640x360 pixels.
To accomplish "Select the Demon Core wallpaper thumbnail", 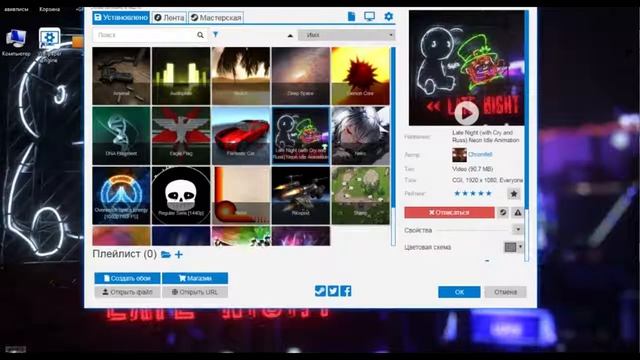I will 360,76.
